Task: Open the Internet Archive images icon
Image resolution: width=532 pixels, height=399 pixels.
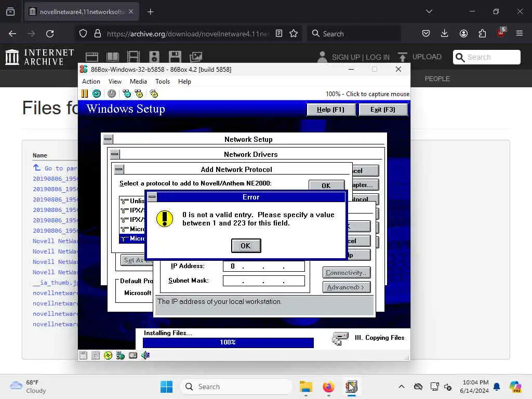Action: [196, 57]
